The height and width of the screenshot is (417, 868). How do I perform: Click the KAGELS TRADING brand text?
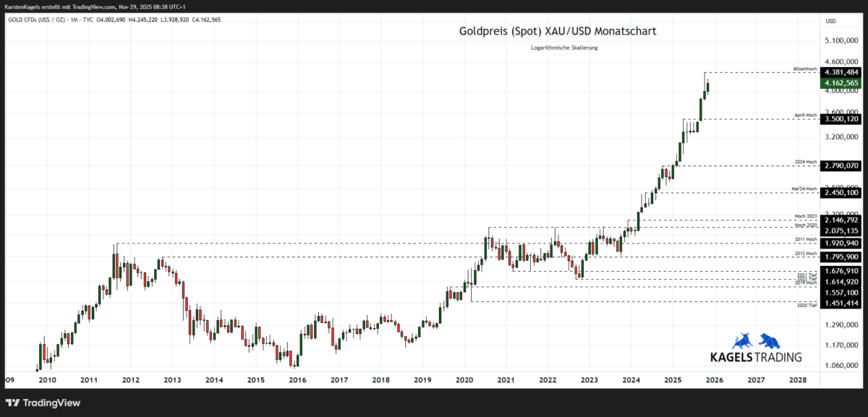pyautogui.click(x=754, y=355)
